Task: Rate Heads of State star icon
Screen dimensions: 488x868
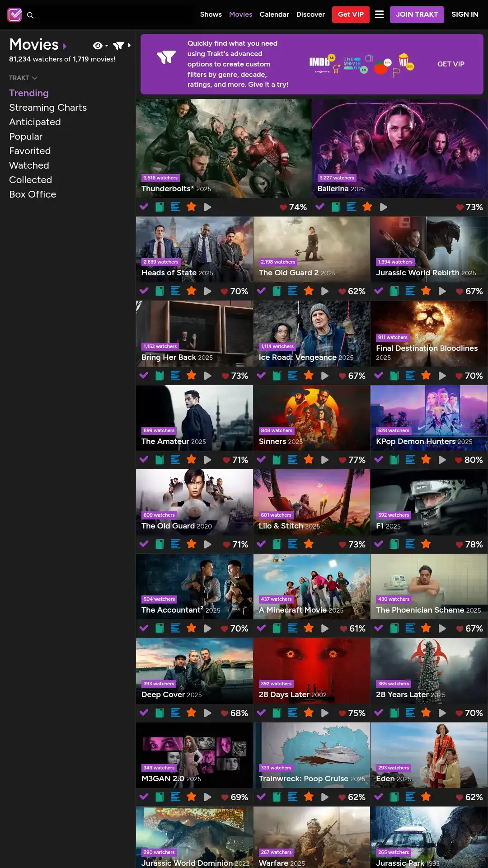Action: [192, 291]
